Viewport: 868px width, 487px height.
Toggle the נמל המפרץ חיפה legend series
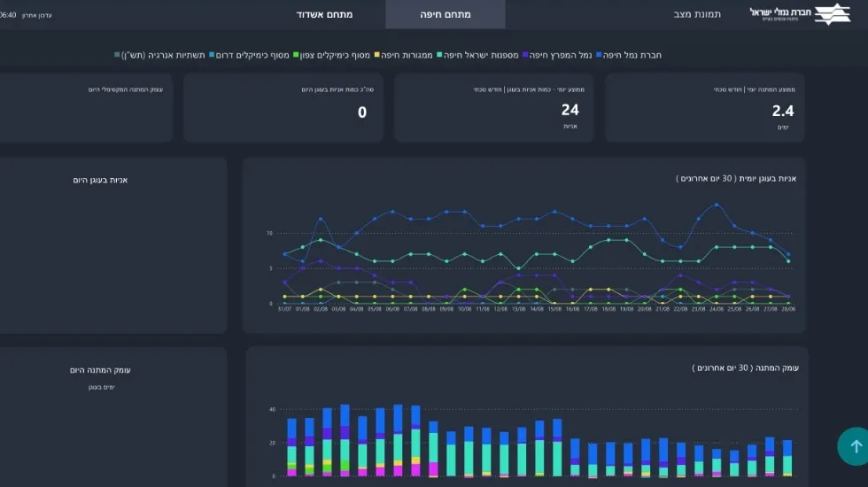point(557,55)
